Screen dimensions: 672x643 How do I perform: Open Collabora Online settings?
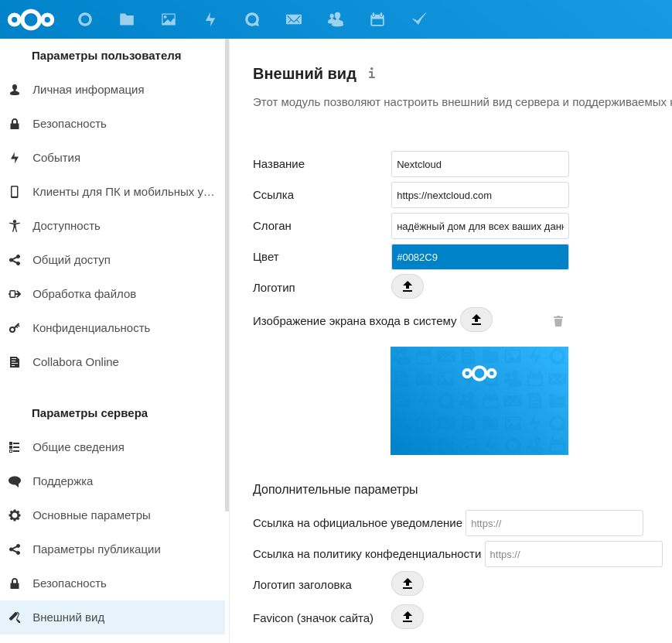pyautogui.click(x=112, y=362)
